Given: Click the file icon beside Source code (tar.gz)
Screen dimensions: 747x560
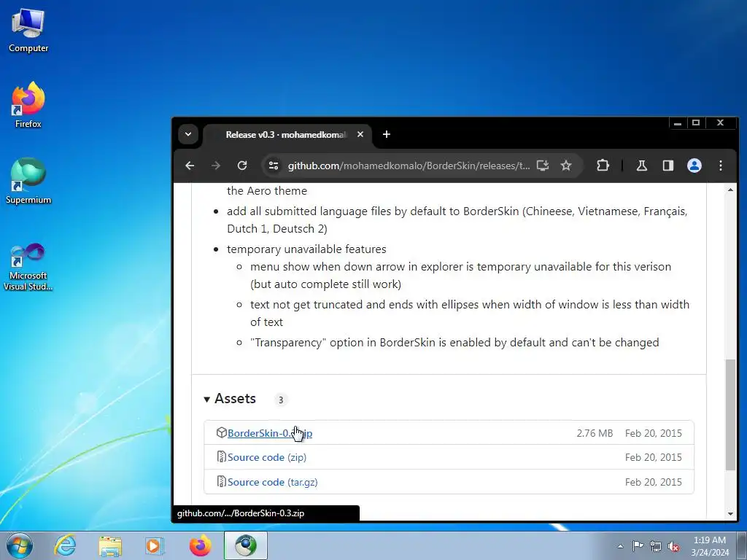Looking at the screenshot, I should pyautogui.click(x=222, y=481).
